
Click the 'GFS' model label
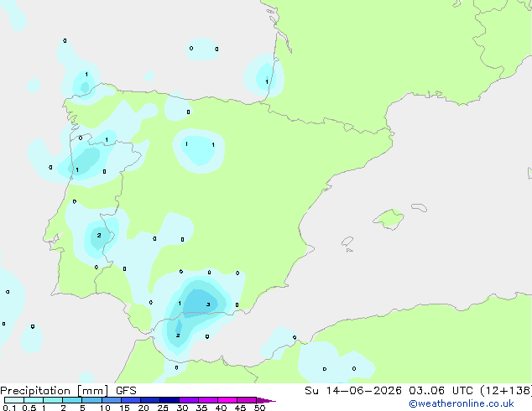point(126,391)
